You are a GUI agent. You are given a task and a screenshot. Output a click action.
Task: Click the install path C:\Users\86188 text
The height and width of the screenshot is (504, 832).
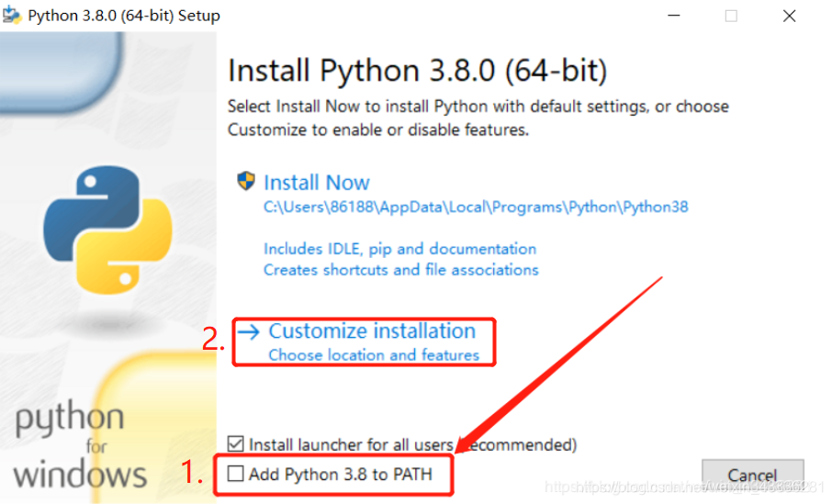tap(476, 207)
